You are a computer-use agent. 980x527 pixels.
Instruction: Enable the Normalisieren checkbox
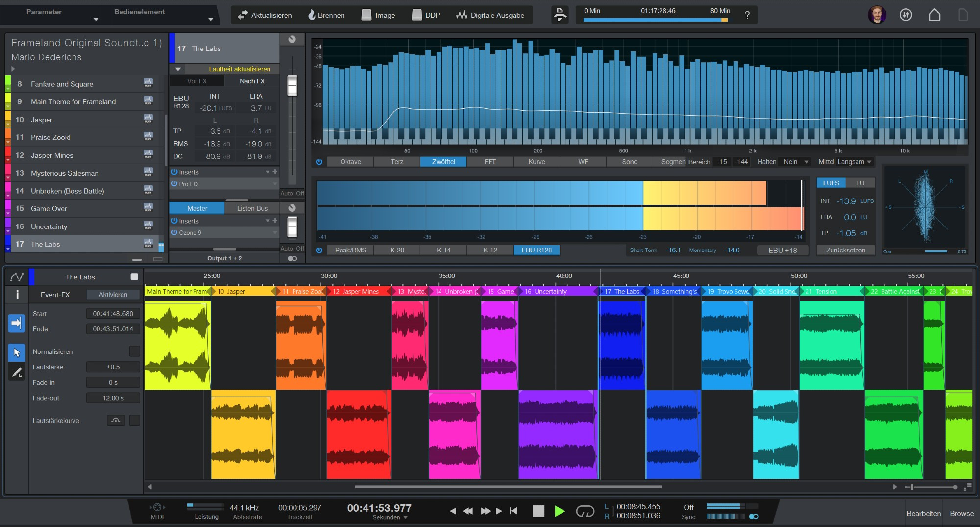[x=134, y=351]
